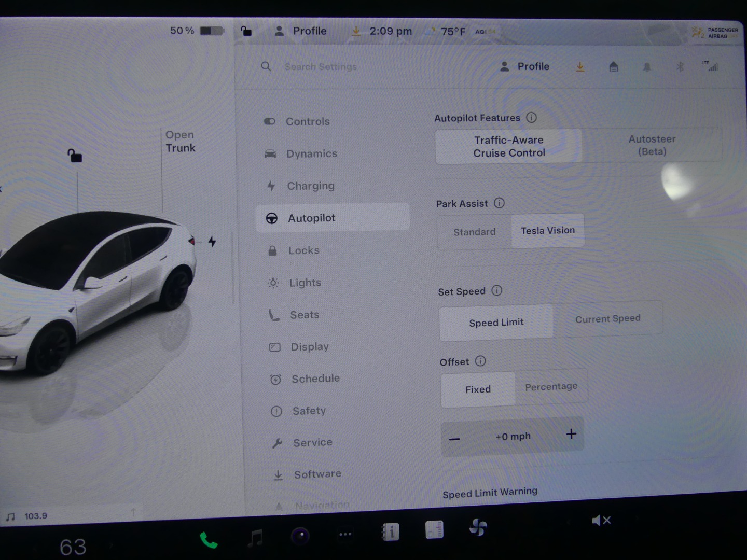Open the phone app in bottom bar
The height and width of the screenshot is (560, 747).
coord(209,540)
